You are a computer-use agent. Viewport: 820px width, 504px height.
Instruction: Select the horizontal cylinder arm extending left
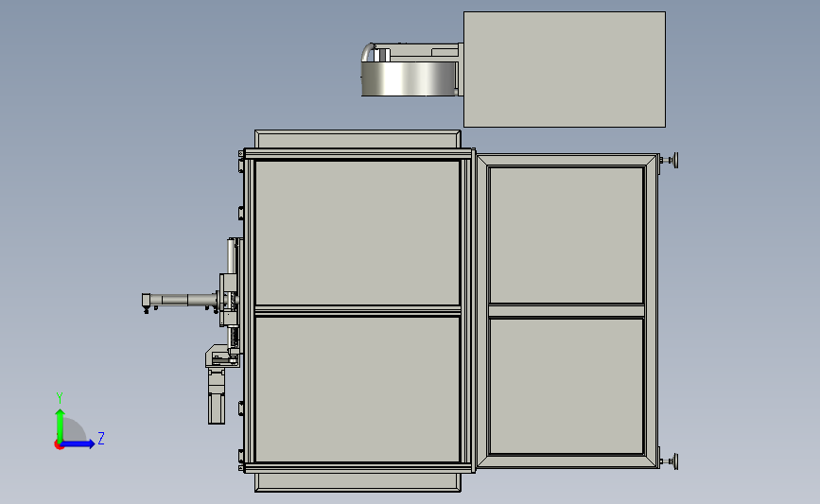click(x=180, y=301)
